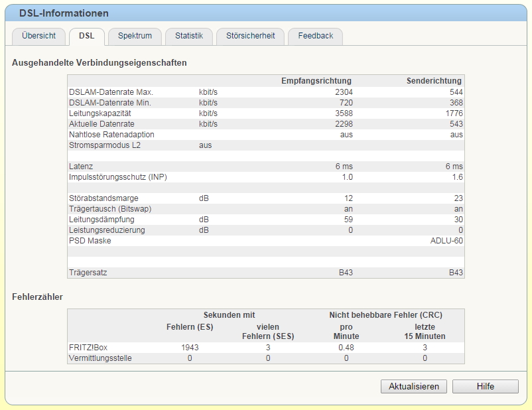Click the Vermittlungsstelle row label
This screenshot has width=532, height=410.
tap(100, 358)
